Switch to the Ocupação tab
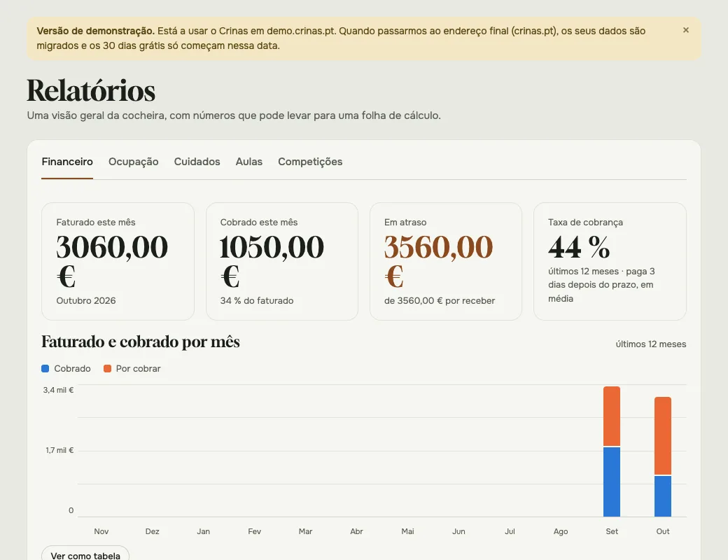728x560 pixels. (134, 162)
